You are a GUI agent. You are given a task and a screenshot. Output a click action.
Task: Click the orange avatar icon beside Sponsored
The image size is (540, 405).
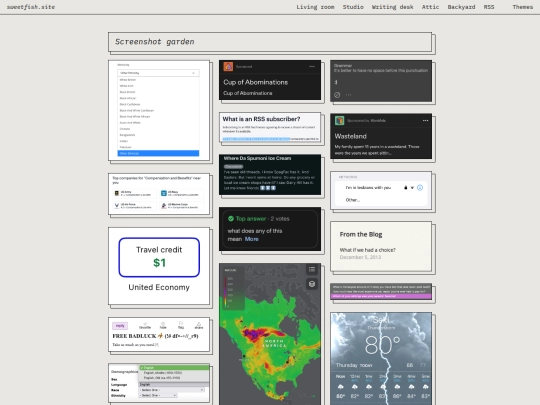[x=228, y=66]
